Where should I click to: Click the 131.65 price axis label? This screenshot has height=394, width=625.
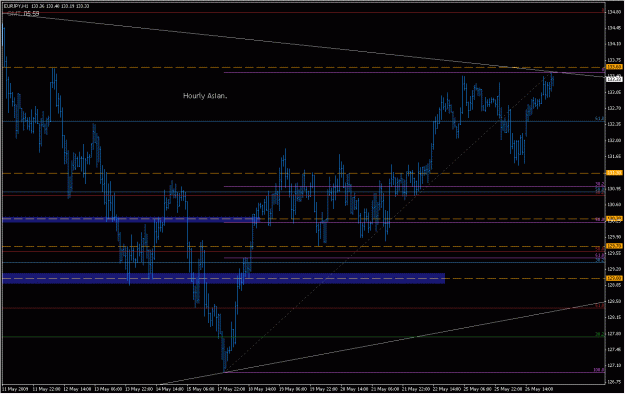[x=614, y=156]
